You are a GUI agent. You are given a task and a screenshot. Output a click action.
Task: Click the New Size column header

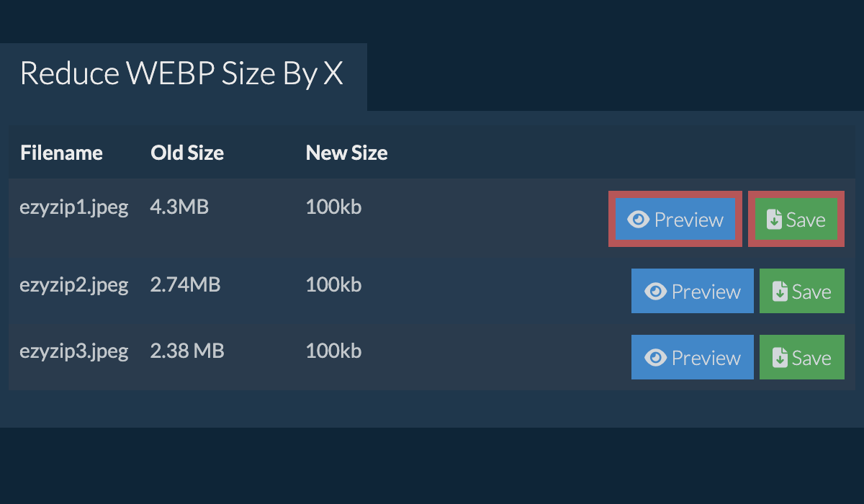346,153
